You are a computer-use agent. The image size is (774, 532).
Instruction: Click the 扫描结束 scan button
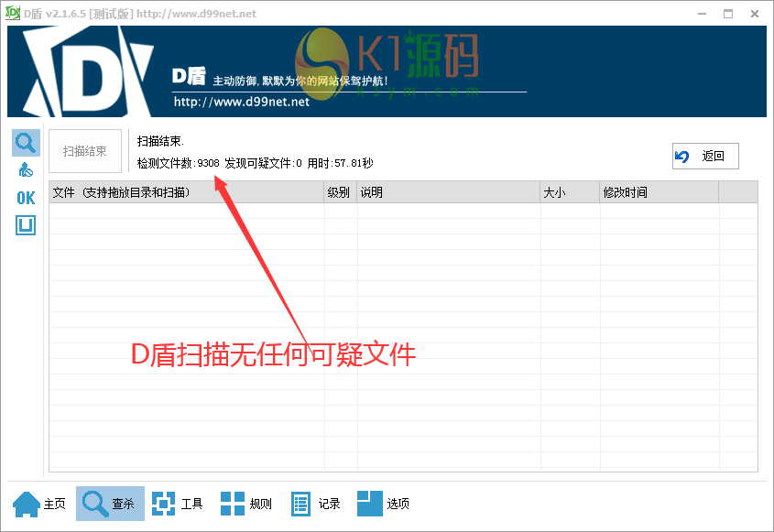point(85,151)
